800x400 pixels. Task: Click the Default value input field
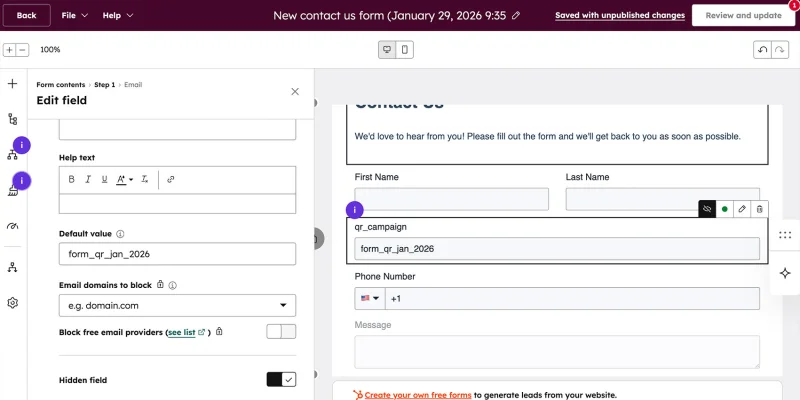(x=177, y=254)
